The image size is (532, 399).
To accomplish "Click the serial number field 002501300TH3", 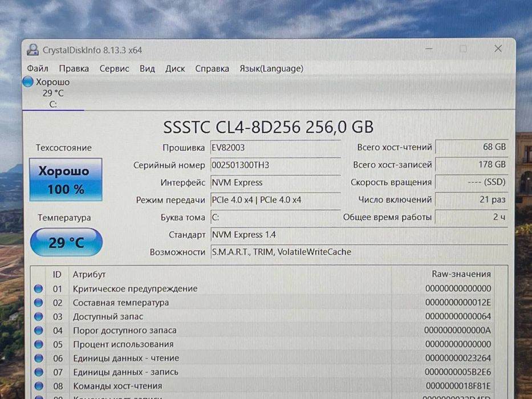I will click(275, 165).
